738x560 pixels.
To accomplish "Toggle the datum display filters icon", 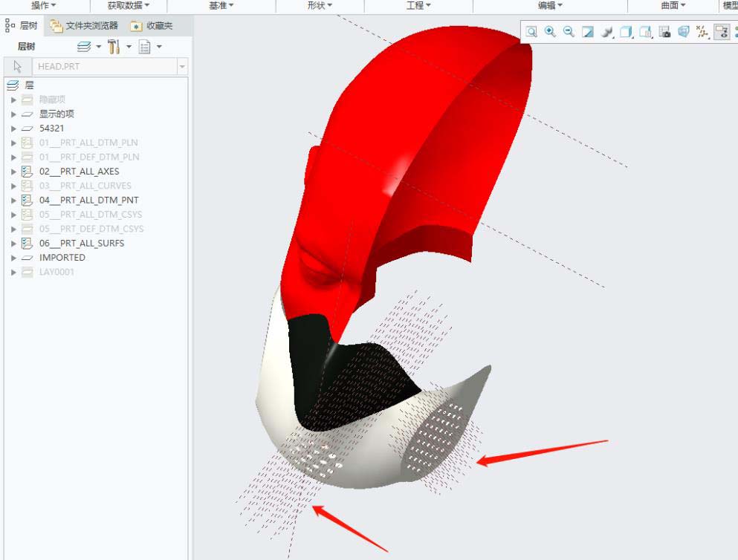I will [x=702, y=31].
